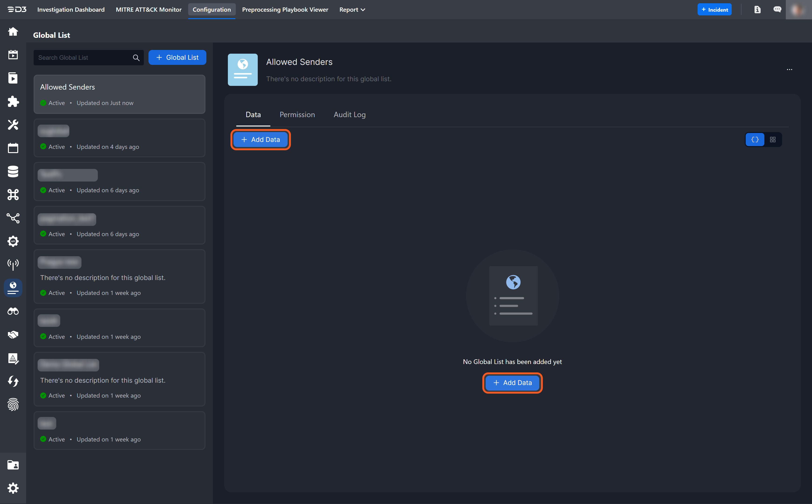Click the antenna broadcast icon in sidebar
The image size is (812, 504).
pos(13,265)
